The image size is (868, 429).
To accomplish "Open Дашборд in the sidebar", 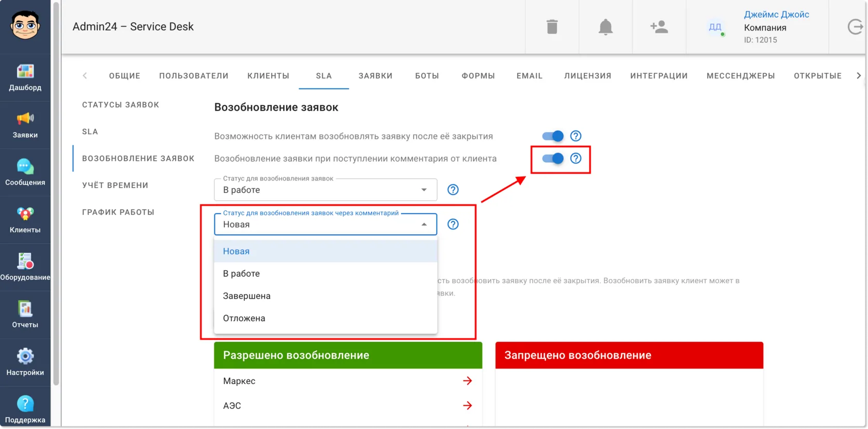I will click(25, 78).
